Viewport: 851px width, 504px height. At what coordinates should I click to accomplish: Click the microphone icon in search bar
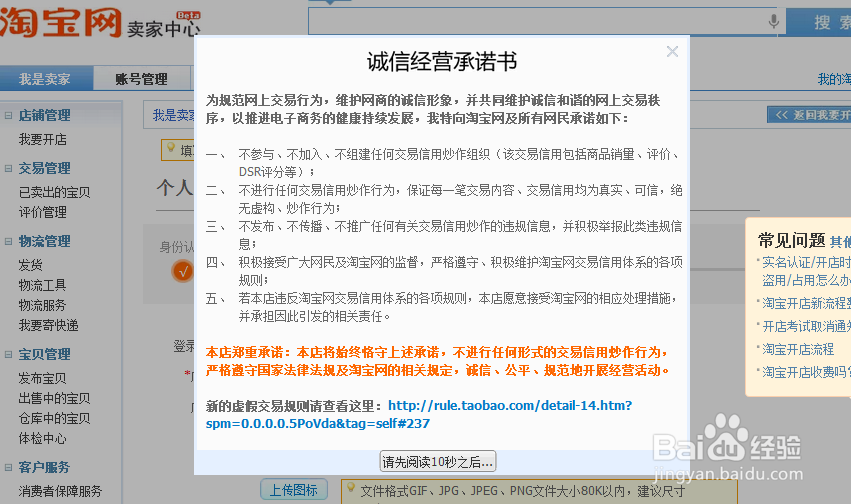tap(773, 22)
